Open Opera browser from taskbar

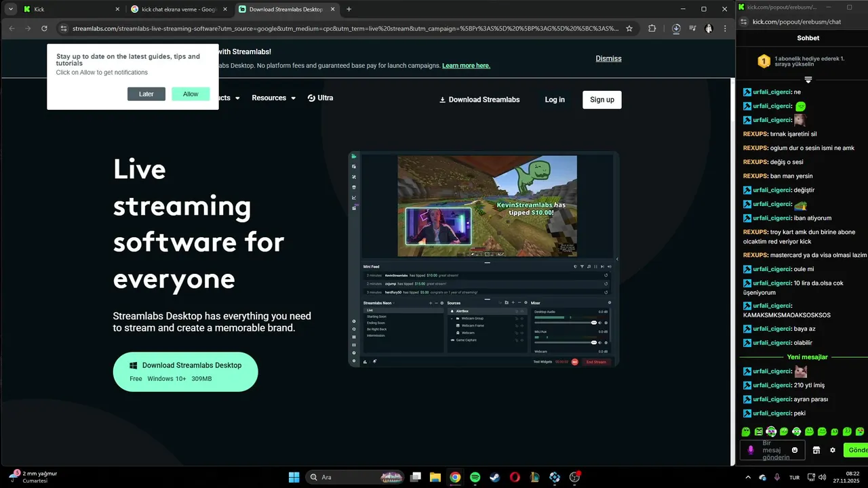coord(515,477)
